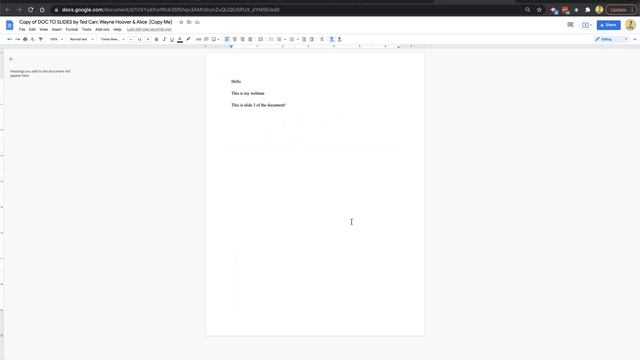The height and width of the screenshot is (360, 640).
Task: Open the File menu
Action: [x=22, y=29]
